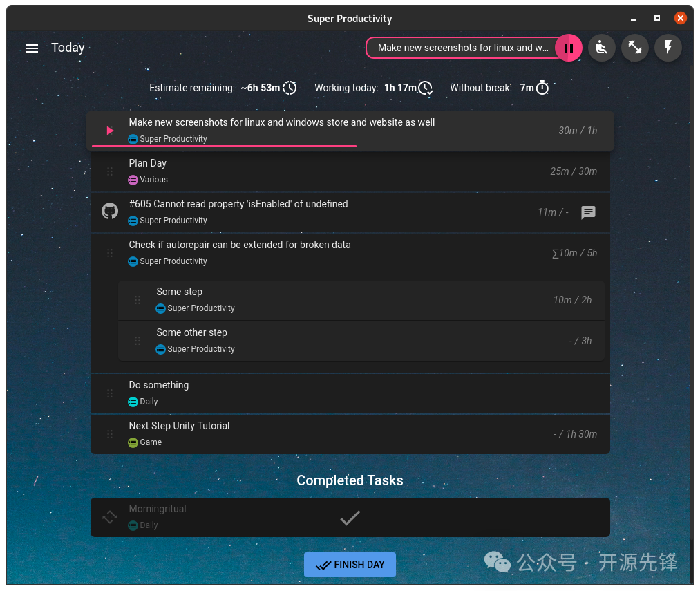Close the Super Productivity window
Screen dimensions: 700x591
point(681,18)
